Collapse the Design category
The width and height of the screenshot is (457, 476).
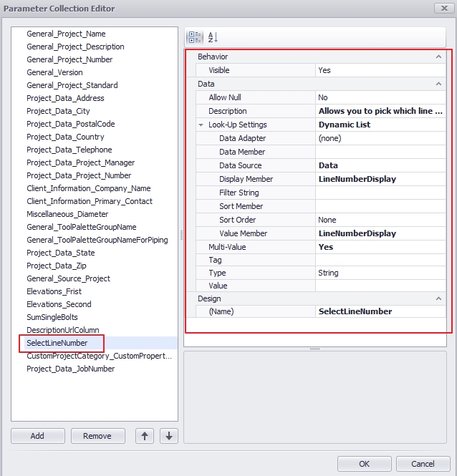coord(438,298)
